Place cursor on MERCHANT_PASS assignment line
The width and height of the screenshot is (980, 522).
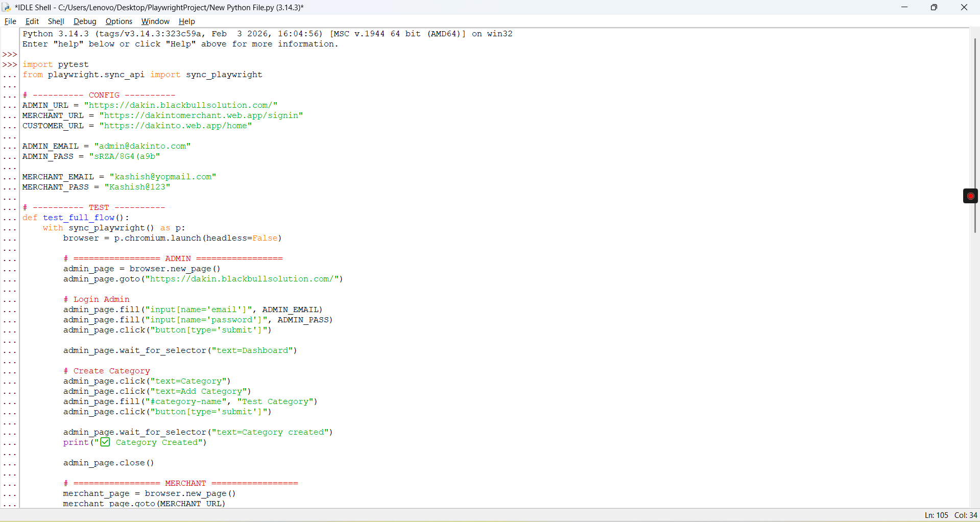(x=96, y=187)
